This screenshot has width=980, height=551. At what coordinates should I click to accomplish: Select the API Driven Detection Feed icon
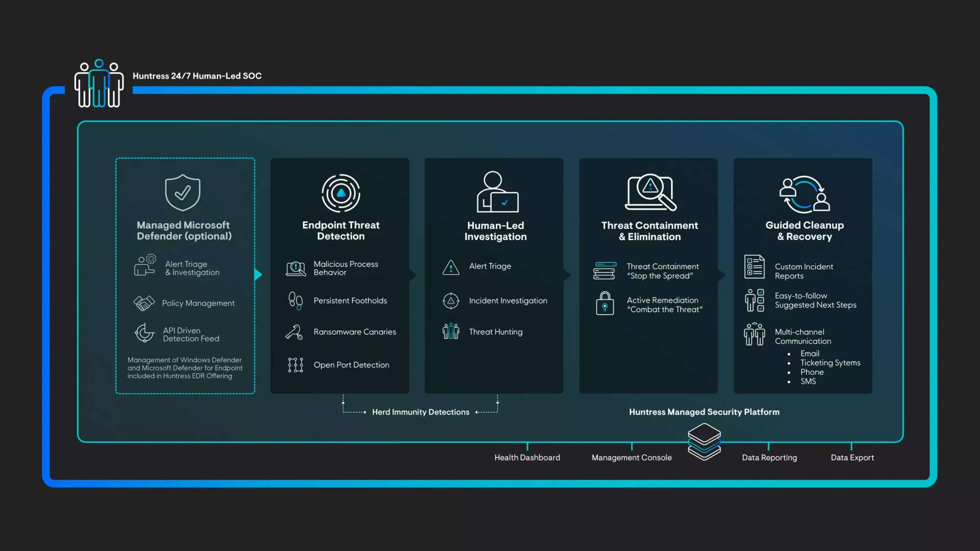click(x=144, y=334)
